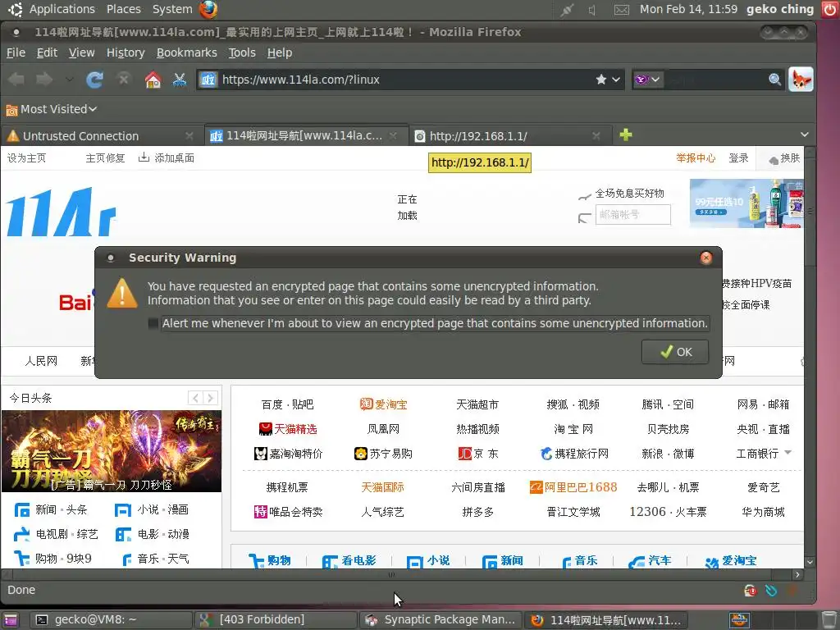The height and width of the screenshot is (630, 840).
Task: Open the list all tabs dropdown
Action: tap(804, 135)
